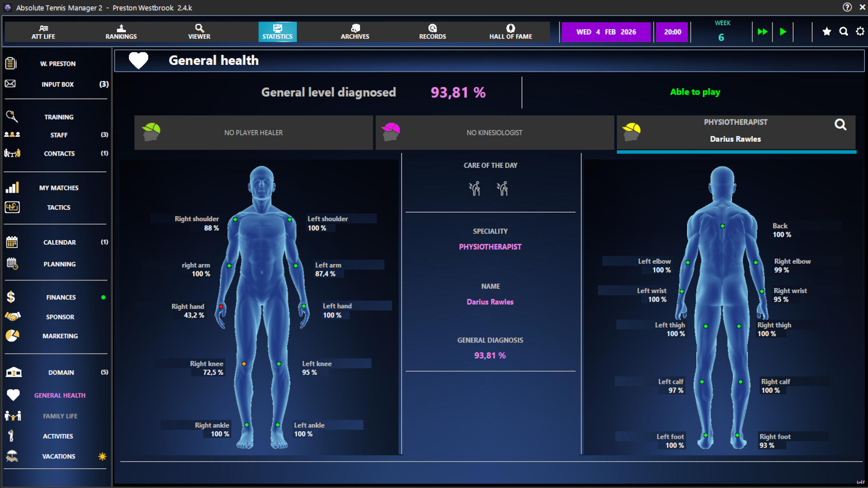The width and height of the screenshot is (868, 488).
Task: Open the HALL OF FAME section
Action: point(510,32)
